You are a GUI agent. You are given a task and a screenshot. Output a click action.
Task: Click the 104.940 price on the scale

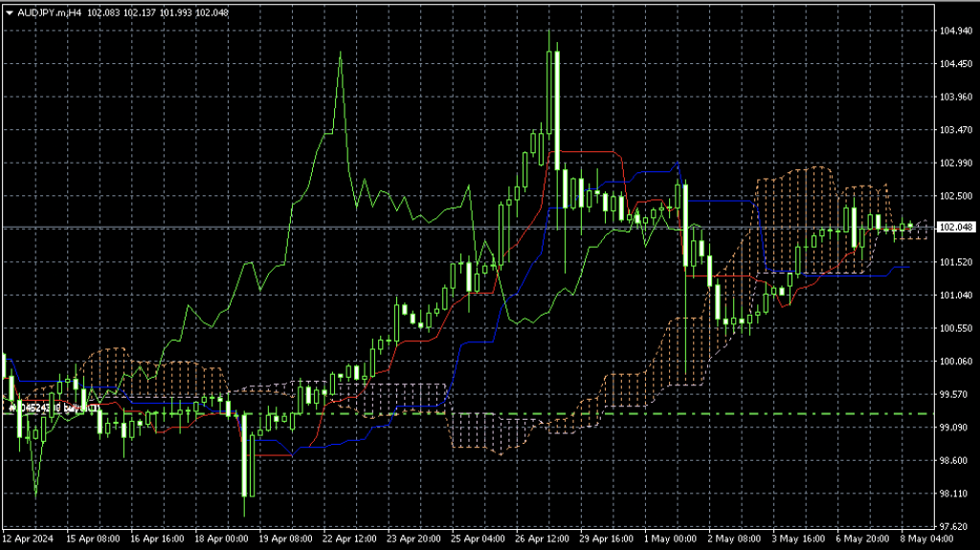[956, 32]
